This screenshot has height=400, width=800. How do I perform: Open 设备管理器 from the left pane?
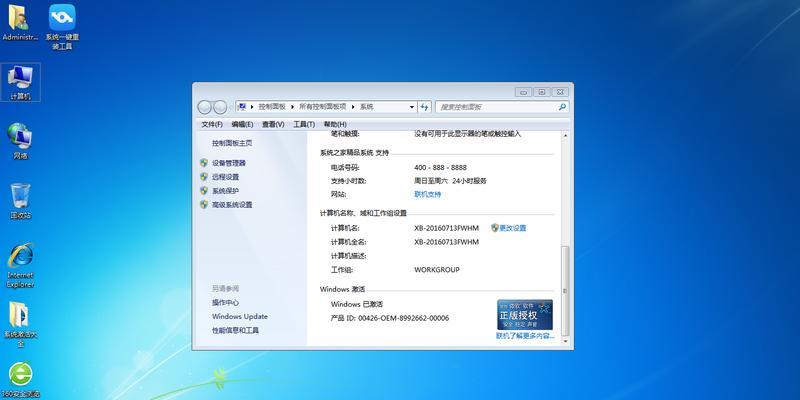tap(228, 162)
